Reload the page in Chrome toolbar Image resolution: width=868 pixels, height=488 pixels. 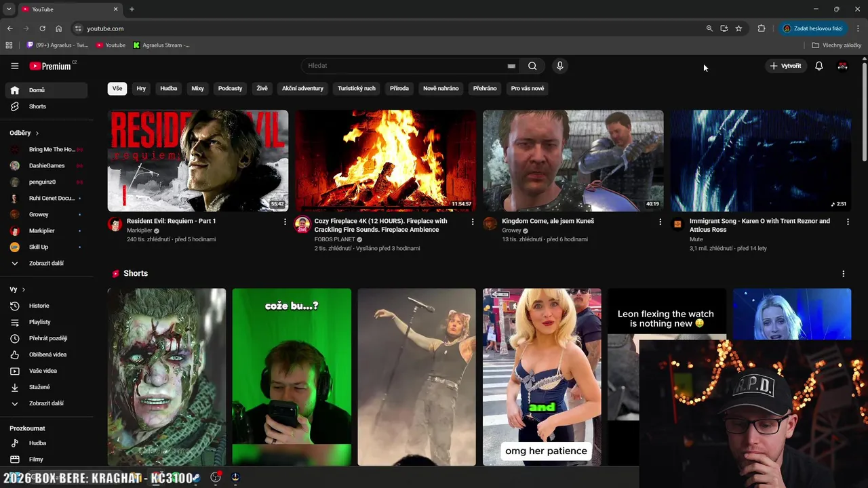(x=42, y=28)
